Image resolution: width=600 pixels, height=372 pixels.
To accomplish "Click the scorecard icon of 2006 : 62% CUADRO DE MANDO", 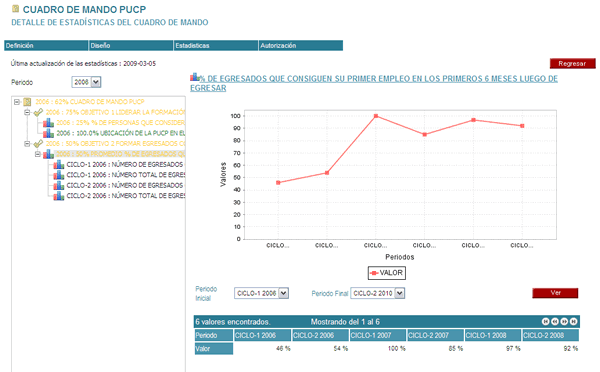I will (x=27, y=102).
